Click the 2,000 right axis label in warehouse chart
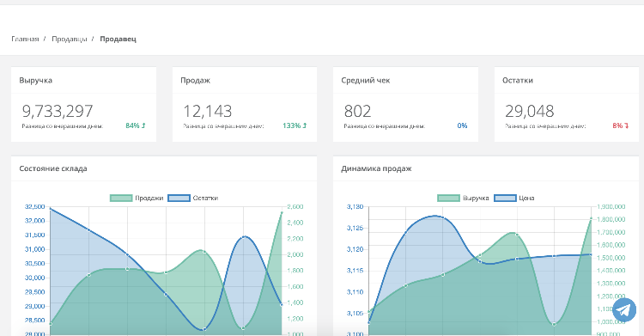 pyautogui.click(x=295, y=254)
